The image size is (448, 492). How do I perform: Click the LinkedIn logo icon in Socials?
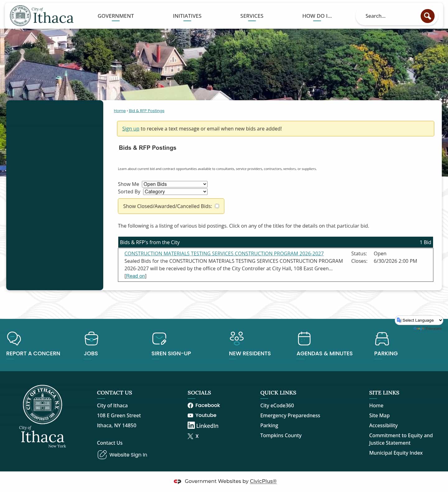pyautogui.click(x=191, y=425)
